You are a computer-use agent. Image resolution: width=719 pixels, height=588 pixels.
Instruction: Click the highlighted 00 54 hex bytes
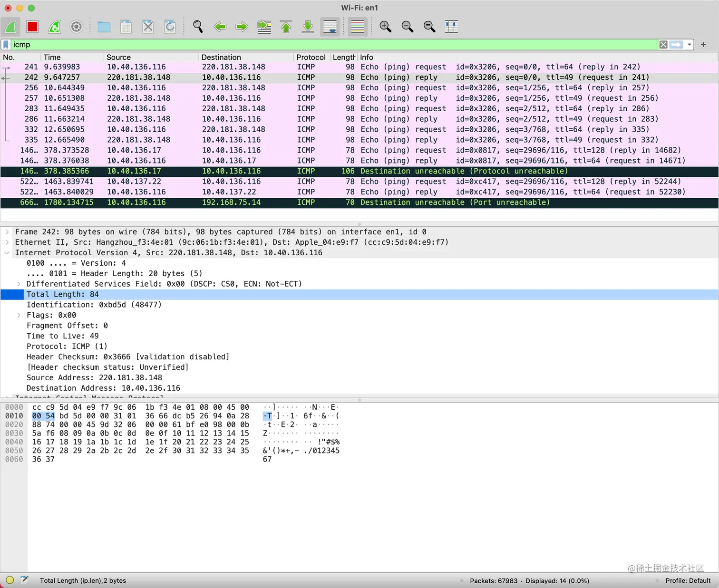(43, 416)
